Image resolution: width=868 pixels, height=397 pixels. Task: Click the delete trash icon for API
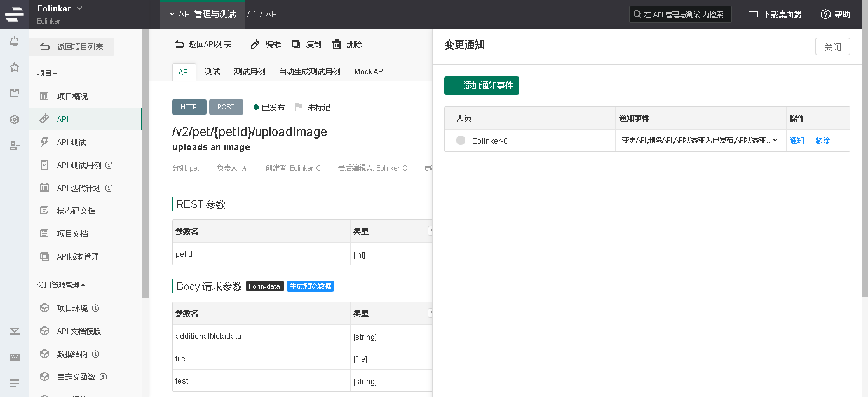tap(337, 45)
